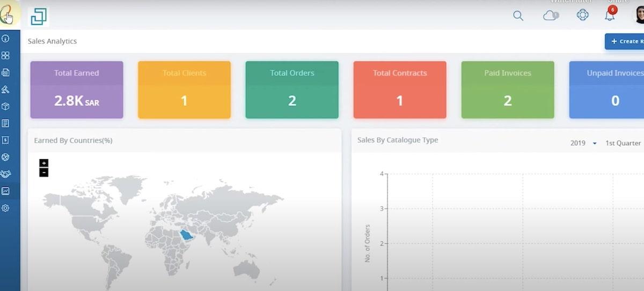Viewport: 644px width, 291px height.
Task: Click highlighted Saudi Arabia on the map
Action: pos(186,235)
